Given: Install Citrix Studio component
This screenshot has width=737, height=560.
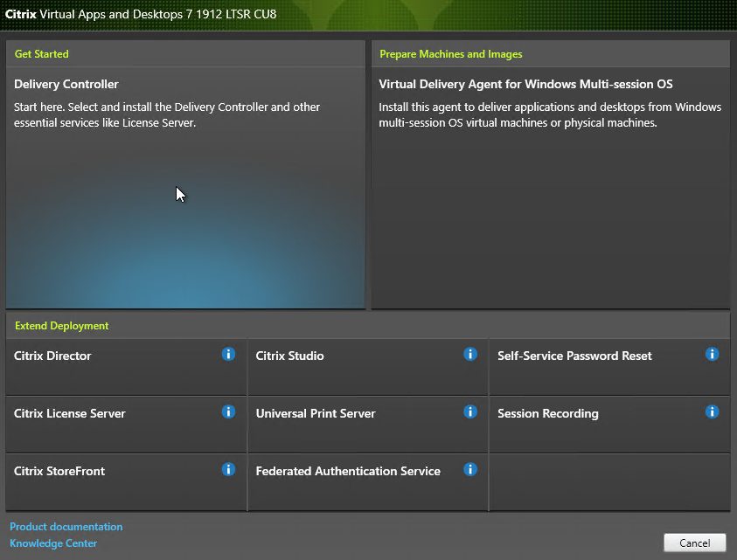Looking at the screenshot, I should pyautogui.click(x=367, y=367).
